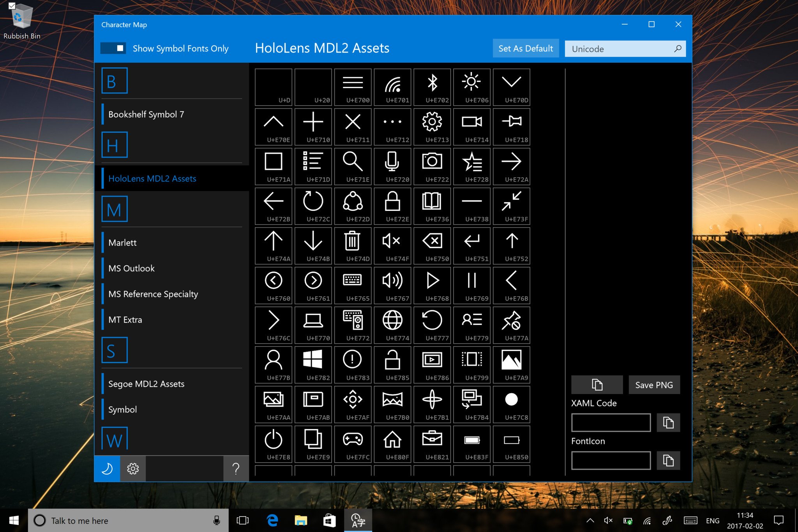The height and width of the screenshot is (532, 798).
Task: Click Cortana Talk to me here box
Action: pyautogui.click(x=128, y=520)
